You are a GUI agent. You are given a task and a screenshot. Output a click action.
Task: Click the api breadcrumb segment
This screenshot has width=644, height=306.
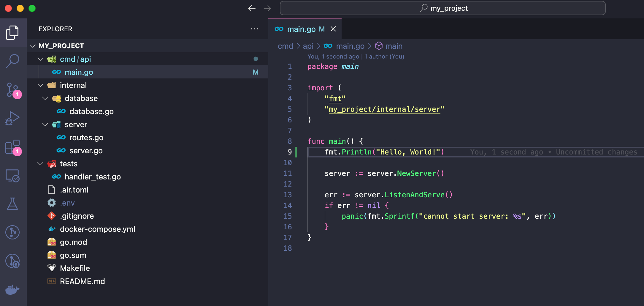point(308,46)
